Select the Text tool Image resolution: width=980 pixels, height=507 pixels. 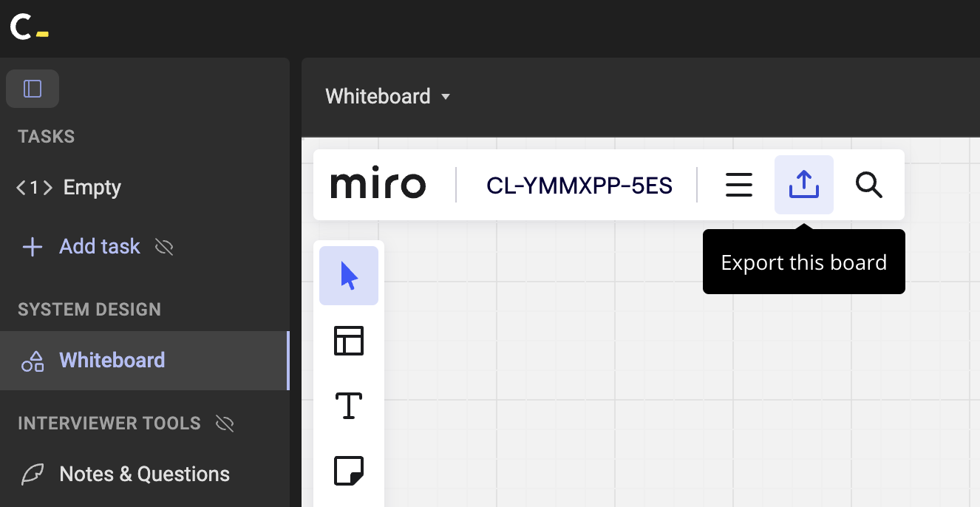[349, 406]
